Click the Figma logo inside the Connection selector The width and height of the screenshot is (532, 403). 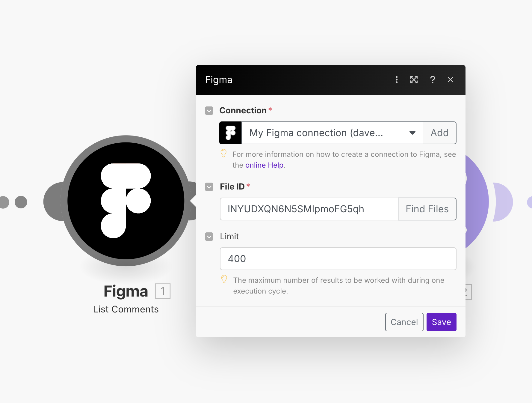click(x=230, y=133)
